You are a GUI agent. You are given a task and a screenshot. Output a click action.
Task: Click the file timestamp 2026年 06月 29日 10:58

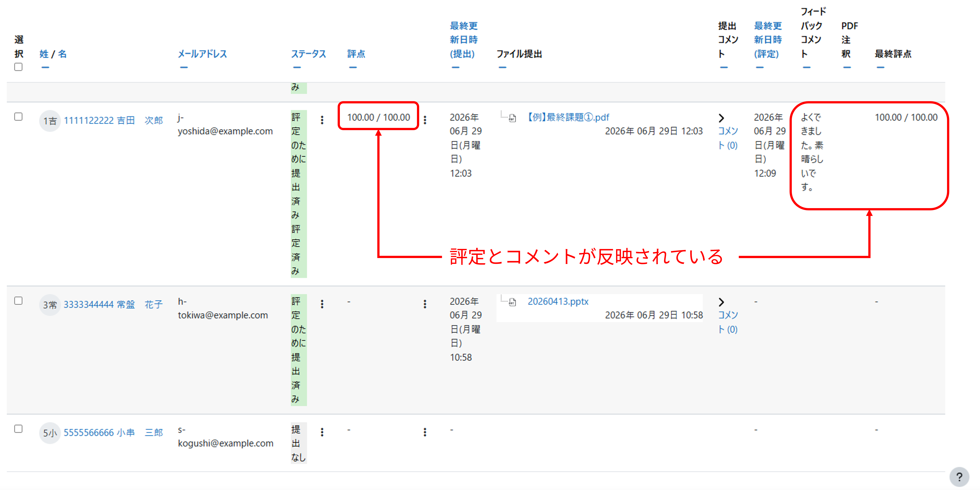pos(653,315)
